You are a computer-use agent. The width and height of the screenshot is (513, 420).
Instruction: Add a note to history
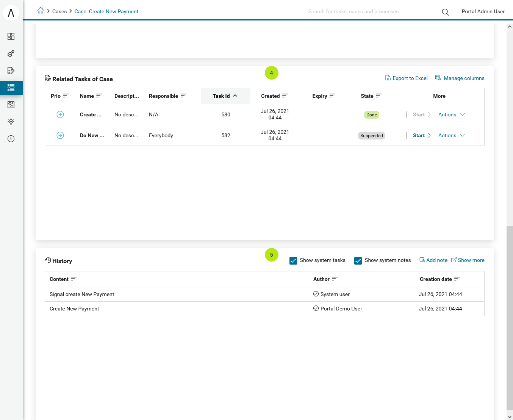(433, 260)
